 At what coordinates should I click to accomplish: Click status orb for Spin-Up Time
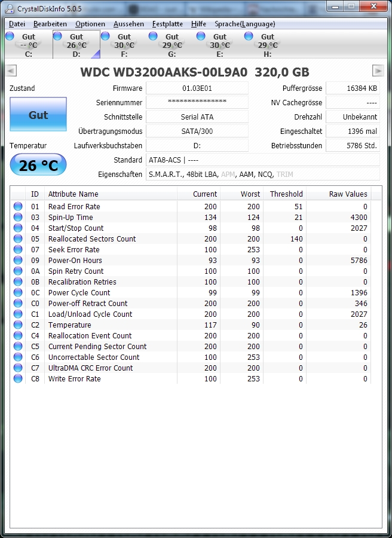[18, 217]
